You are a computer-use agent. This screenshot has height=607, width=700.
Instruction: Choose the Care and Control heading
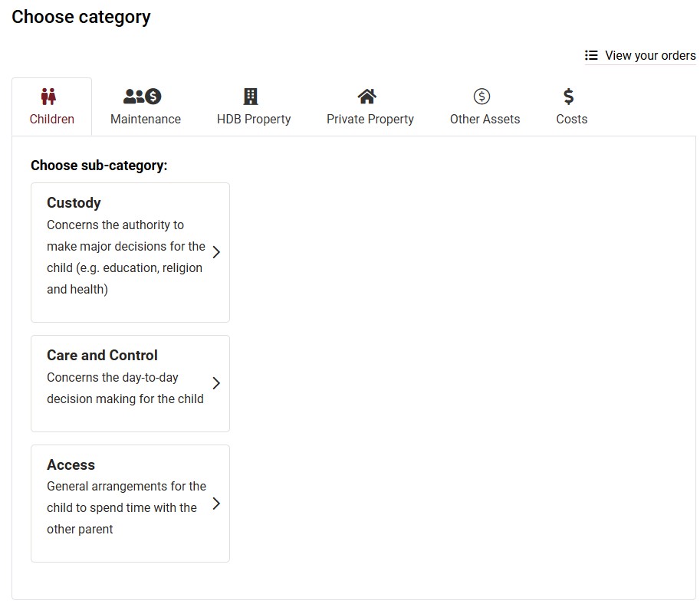pos(102,356)
